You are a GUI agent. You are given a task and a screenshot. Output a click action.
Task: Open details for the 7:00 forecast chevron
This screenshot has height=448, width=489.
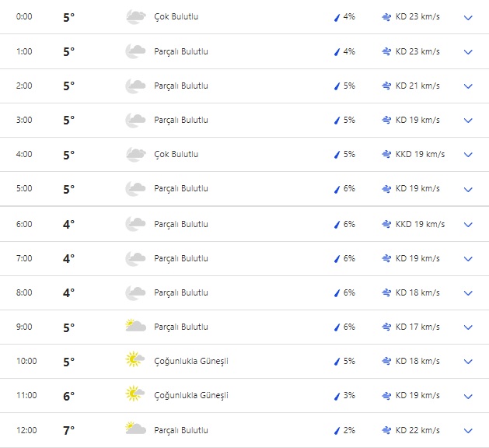(468, 258)
